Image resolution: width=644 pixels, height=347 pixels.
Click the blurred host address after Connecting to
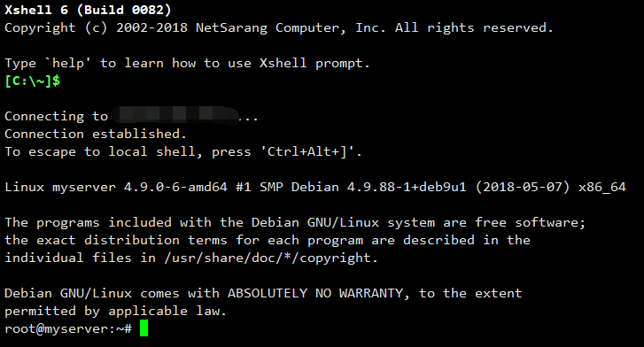(x=175, y=114)
